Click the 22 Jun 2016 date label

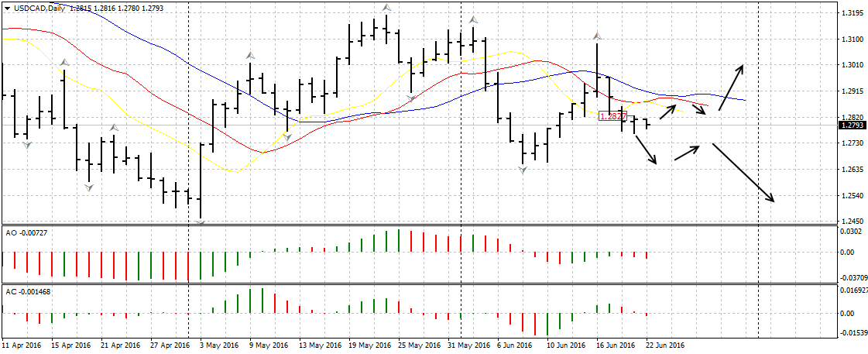pos(665,345)
